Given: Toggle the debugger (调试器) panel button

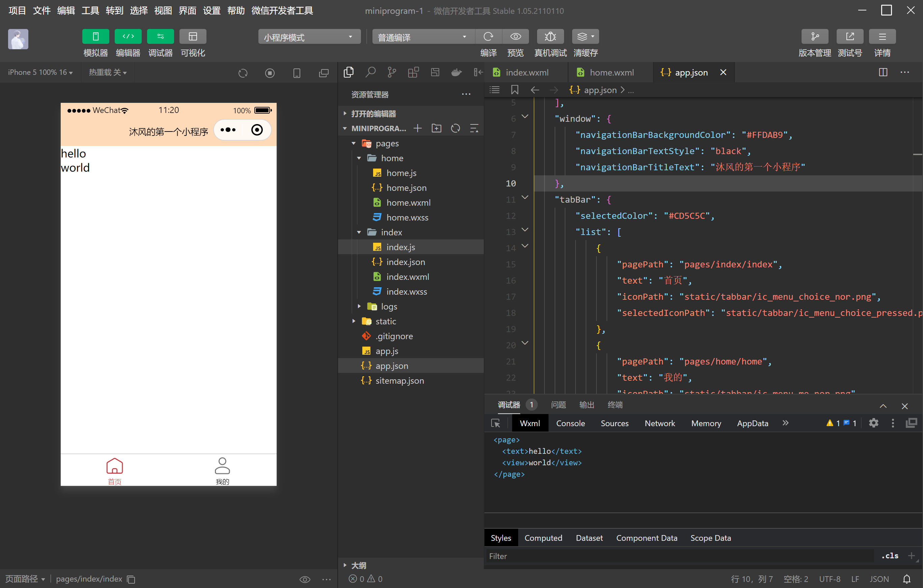Looking at the screenshot, I should pos(160,37).
